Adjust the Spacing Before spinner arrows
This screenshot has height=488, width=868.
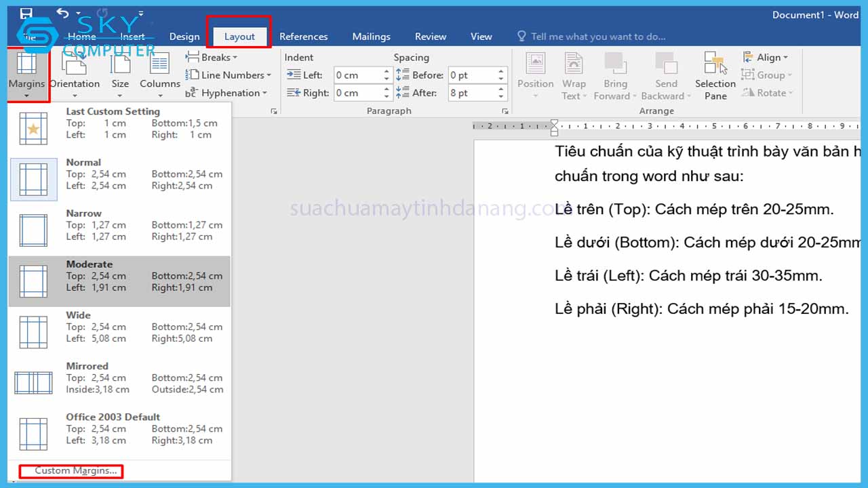click(502, 75)
